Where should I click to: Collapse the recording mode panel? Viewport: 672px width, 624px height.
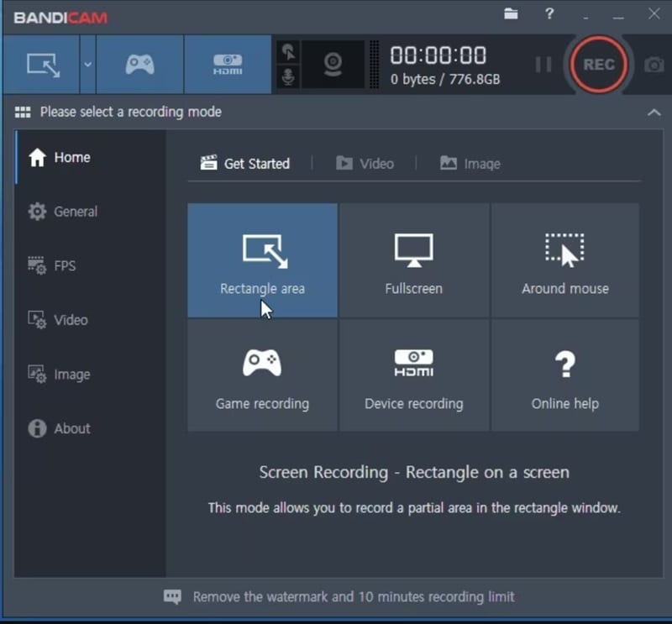point(654,112)
